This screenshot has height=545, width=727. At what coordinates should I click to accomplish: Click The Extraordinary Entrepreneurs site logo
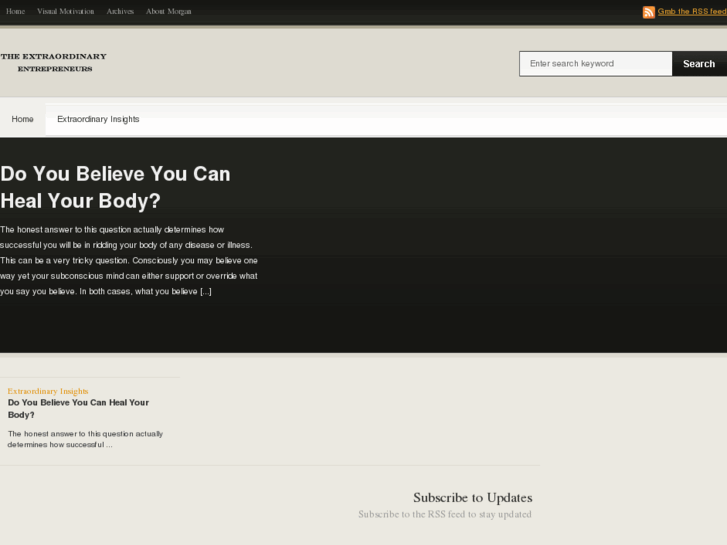click(x=54, y=63)
